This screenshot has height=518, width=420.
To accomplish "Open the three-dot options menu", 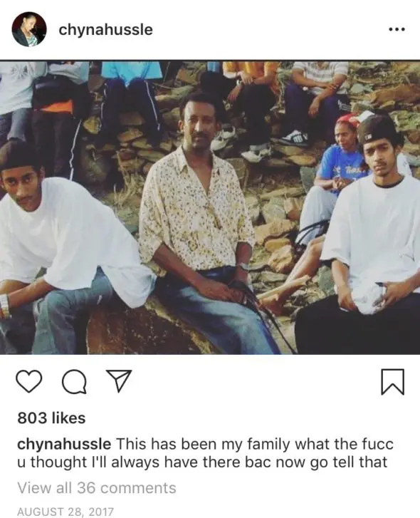I will click(x=397, y=30).
